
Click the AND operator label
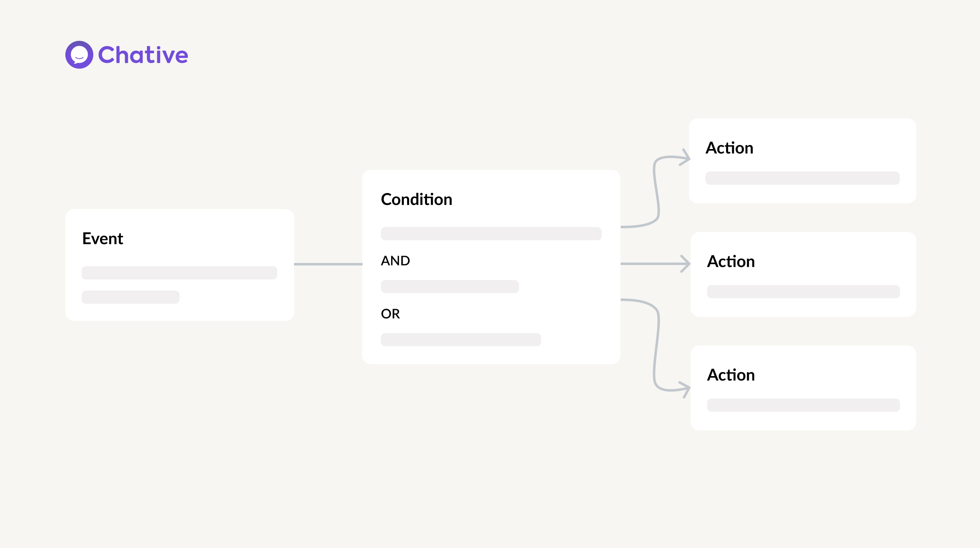click(x=395, y=261)
